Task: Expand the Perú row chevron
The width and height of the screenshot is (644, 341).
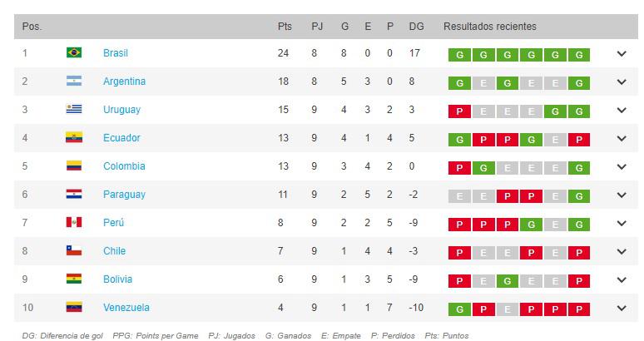Action: click(622, 224)
